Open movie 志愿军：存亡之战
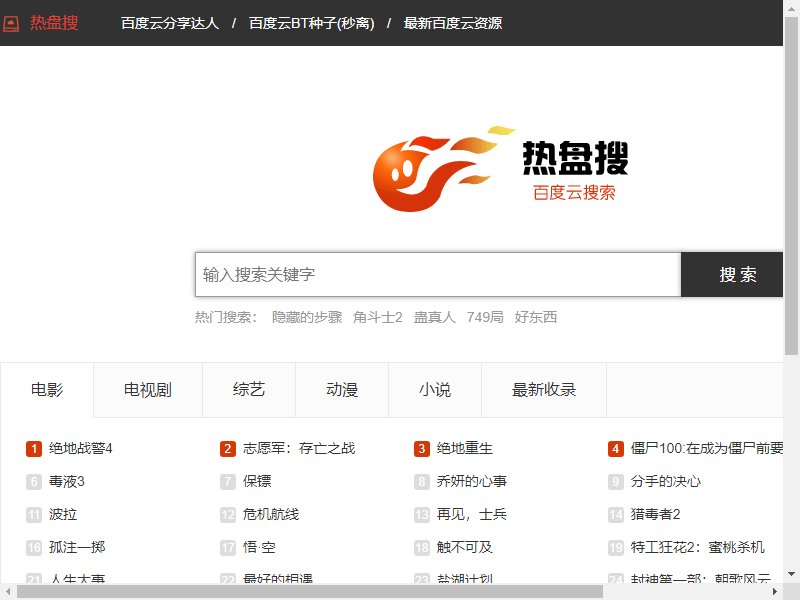This screenshot has height=600, width=800. [299, 448]
